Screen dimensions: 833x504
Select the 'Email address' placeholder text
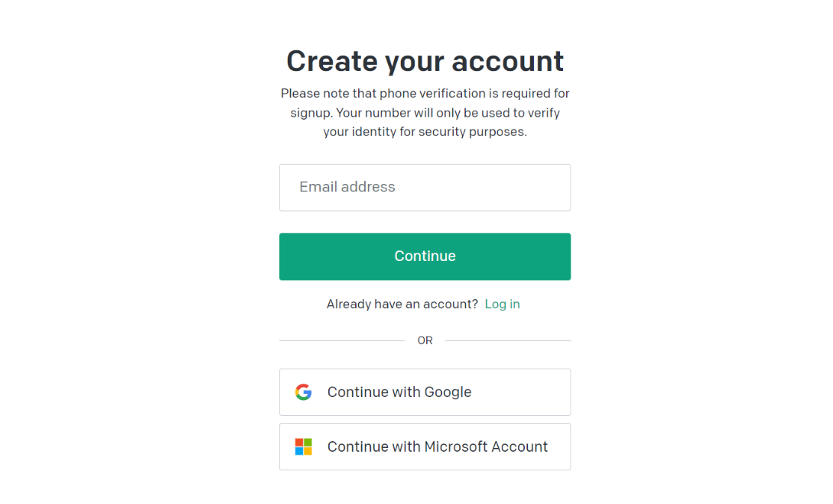click(x=348, y=187)
